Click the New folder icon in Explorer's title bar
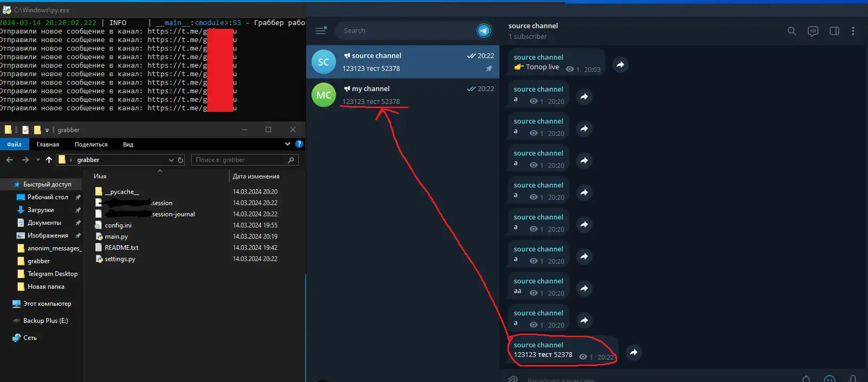868x382 pixels. pos(37,129)
